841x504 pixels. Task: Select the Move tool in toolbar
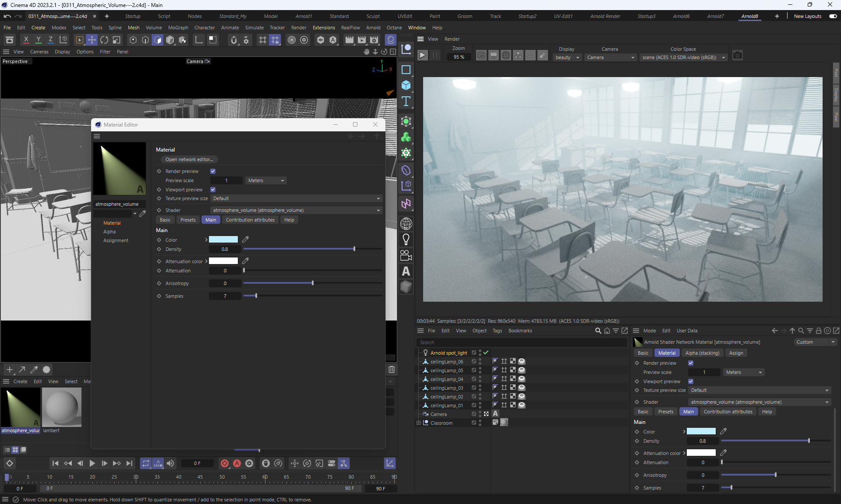coord(92,40)
